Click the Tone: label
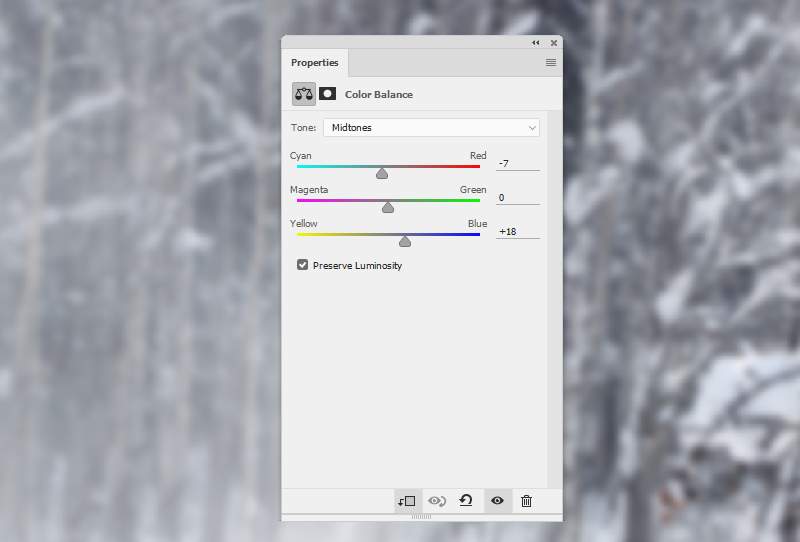The height and width of the screenshot is (542, 800). pos(304,128)
